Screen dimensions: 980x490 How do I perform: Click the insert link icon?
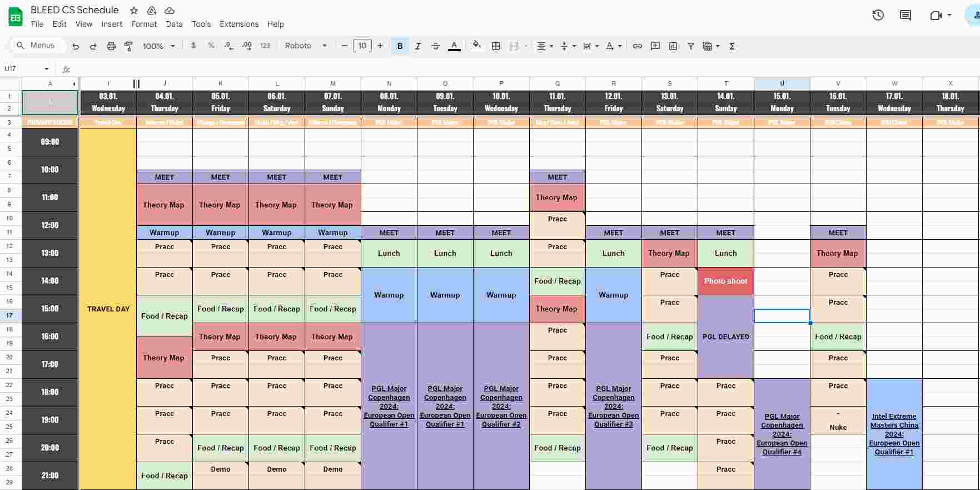tap(638, 46)
